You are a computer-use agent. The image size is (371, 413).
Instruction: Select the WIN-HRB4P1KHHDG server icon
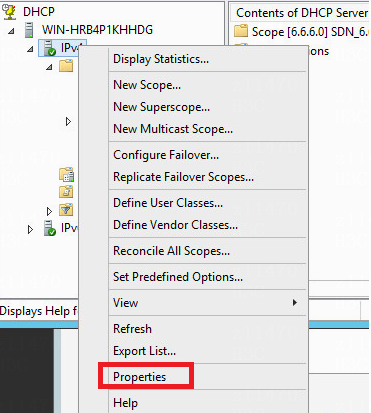29,30
